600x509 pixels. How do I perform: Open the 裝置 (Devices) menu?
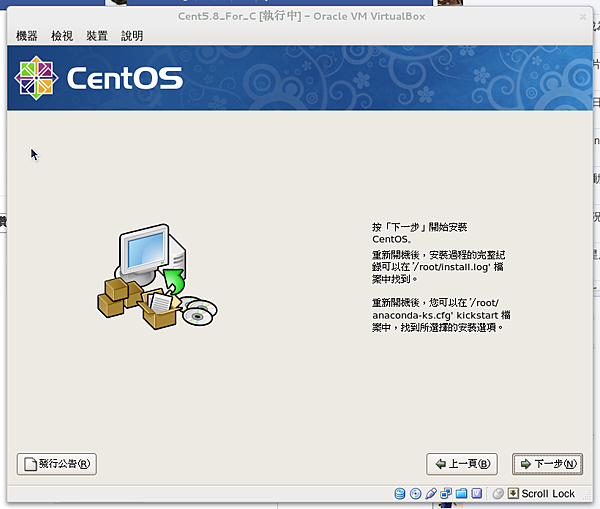click(97, 36)
